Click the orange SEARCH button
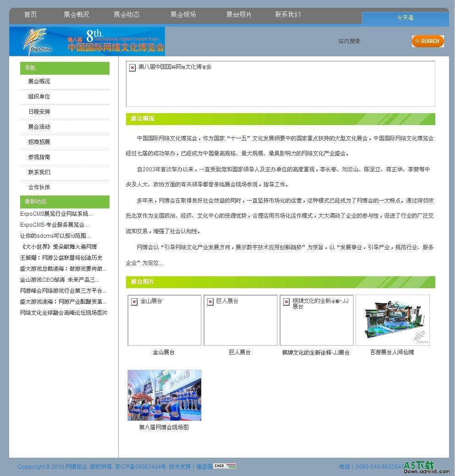Viewport: 455px width, 476px height. [428, 41]
